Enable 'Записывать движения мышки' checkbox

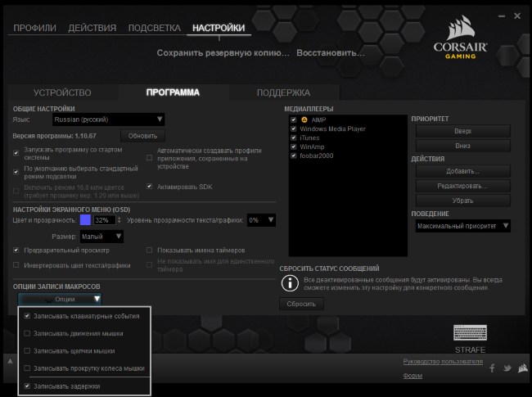pos(28,333)
